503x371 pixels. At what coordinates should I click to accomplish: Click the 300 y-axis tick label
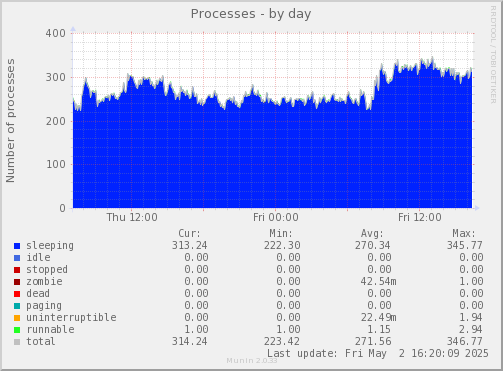[x=56, y=77]
